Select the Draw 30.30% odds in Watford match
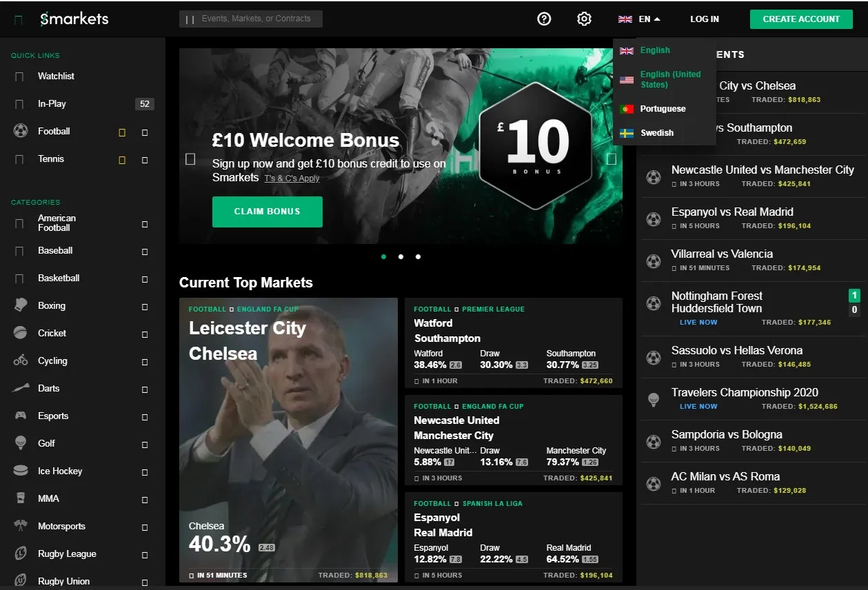The image size is (868, 590). click(505, 360)
